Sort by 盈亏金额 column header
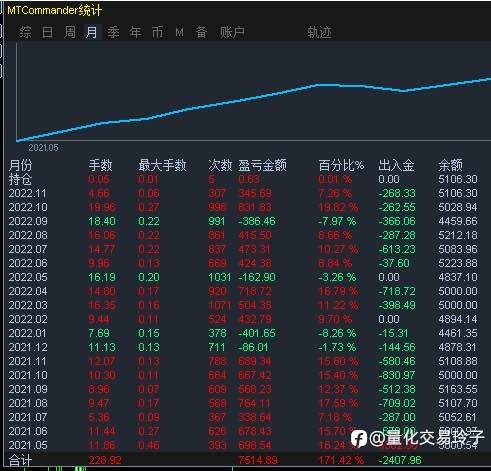 tap(262, 165)
